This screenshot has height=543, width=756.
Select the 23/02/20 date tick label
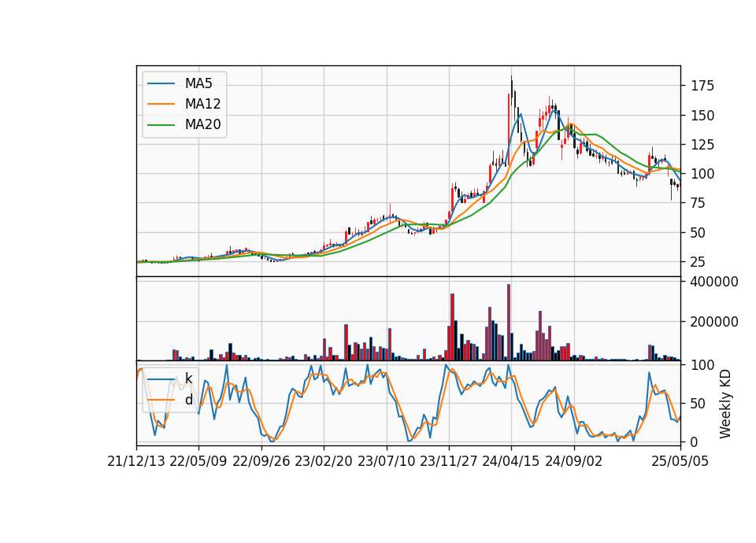coord(324,461)
